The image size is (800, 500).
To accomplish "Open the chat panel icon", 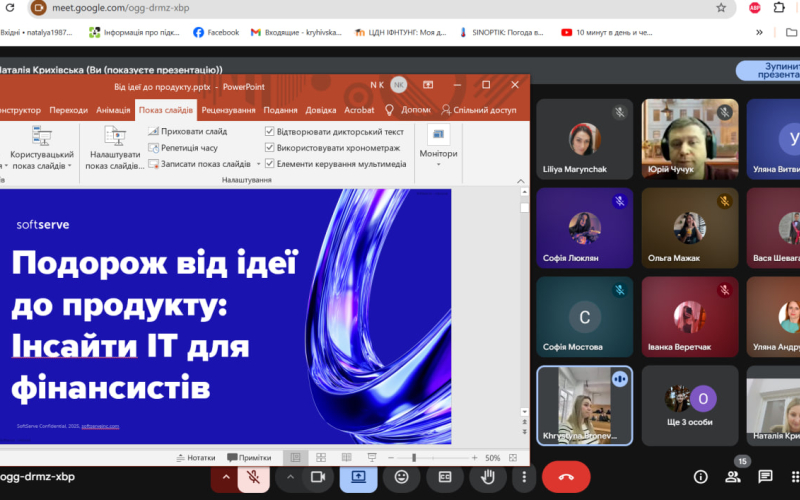I will [x=765, y=477].
